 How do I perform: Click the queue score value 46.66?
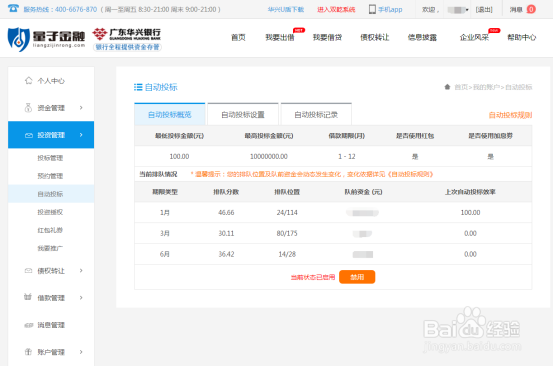(226, 213)
